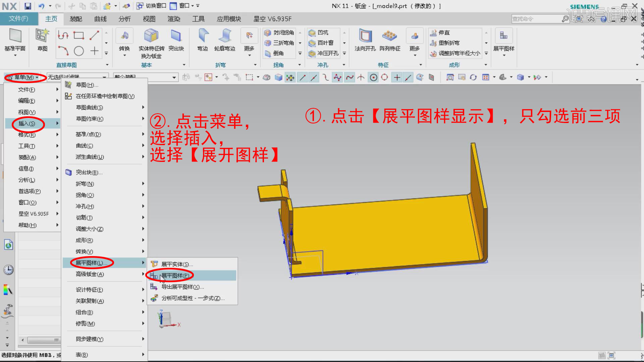Select Flat Pattern (展平图样P) in submenu
Screen dimensions: 644x362
pos(192,276)
